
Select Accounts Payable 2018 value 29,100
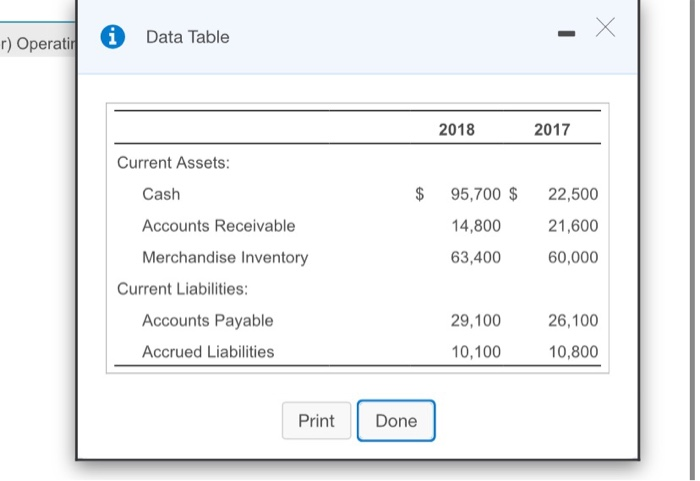click(x=475, y=321)
